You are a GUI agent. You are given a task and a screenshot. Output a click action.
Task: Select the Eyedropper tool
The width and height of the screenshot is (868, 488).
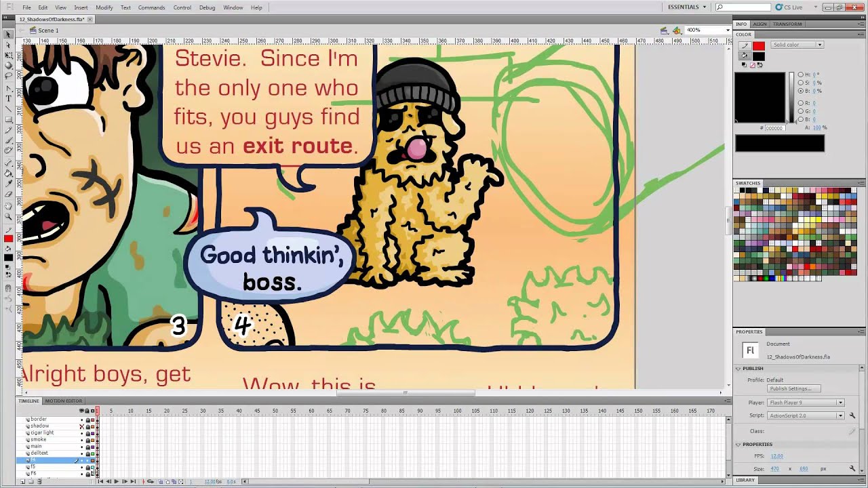[x=8, y=183]
